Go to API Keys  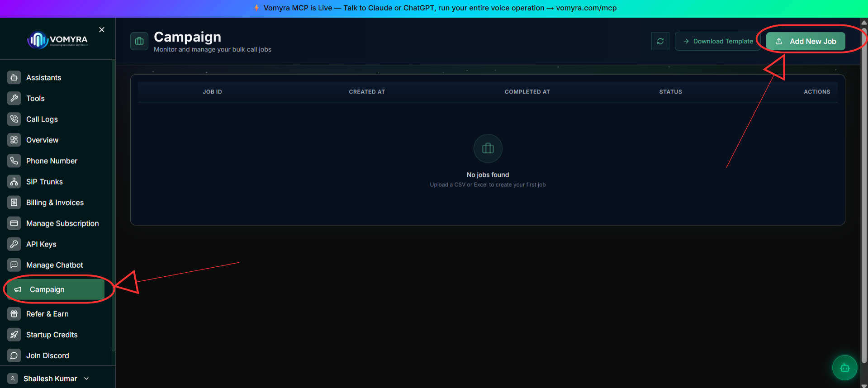click(57, 244)
